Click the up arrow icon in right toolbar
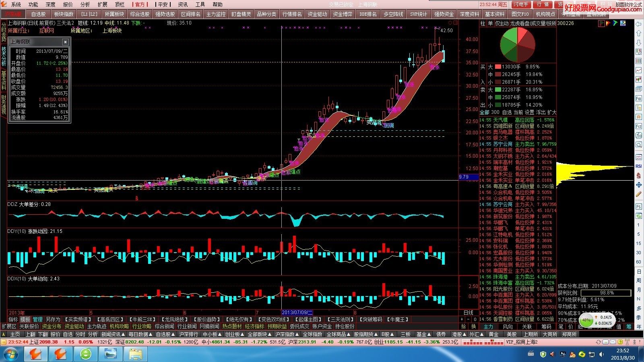 point(639,33)
